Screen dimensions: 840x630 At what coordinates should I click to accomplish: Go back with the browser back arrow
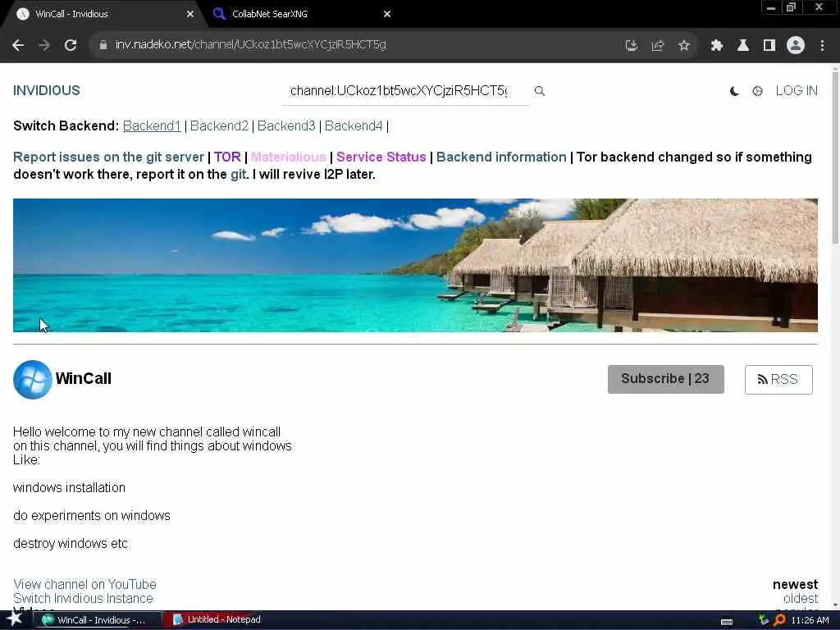point(18,46)
